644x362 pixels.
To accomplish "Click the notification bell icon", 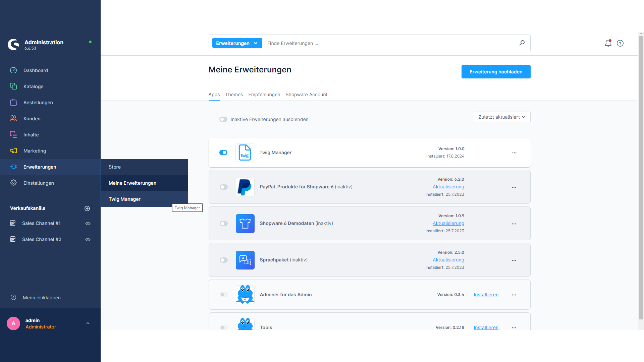I will point(608,43).
